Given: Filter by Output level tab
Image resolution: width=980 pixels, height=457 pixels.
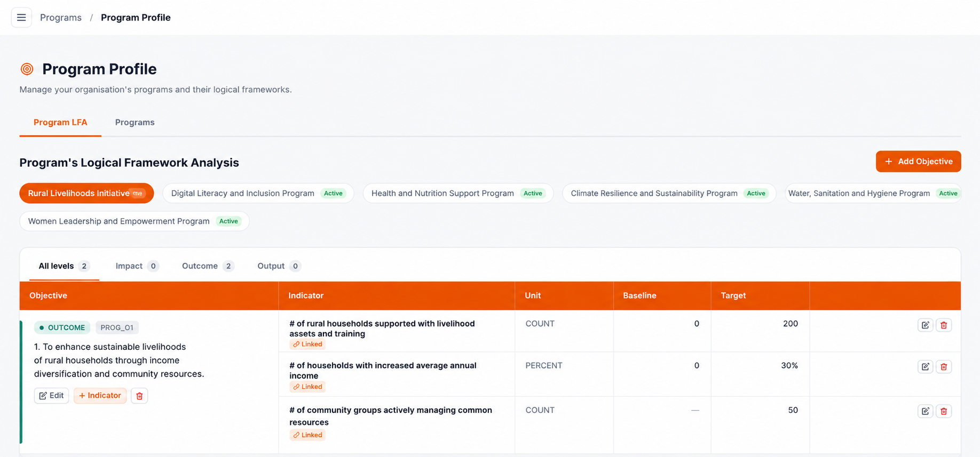Looking at the screenshot, I should click(279, 266).
